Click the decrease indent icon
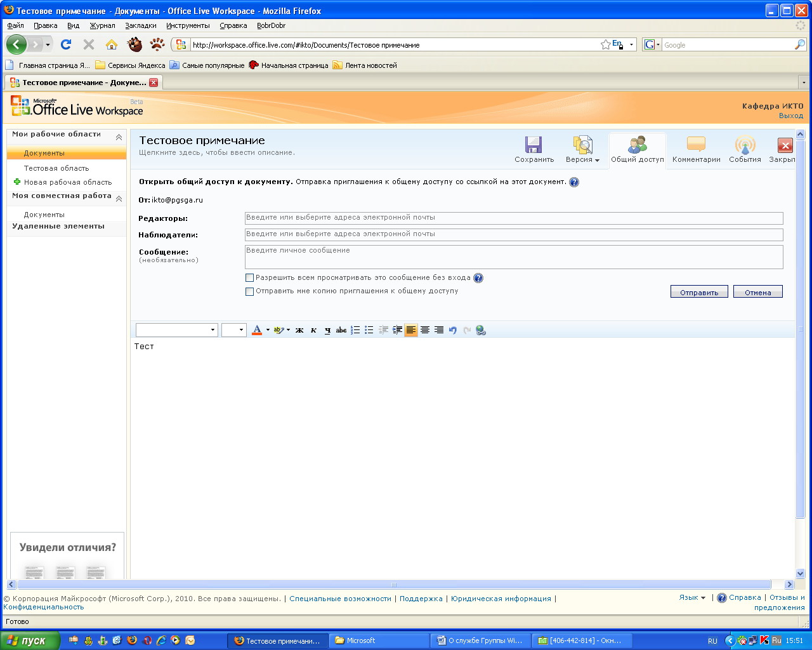The width and height of the screenshot is (812, 650). coord(383,330)
